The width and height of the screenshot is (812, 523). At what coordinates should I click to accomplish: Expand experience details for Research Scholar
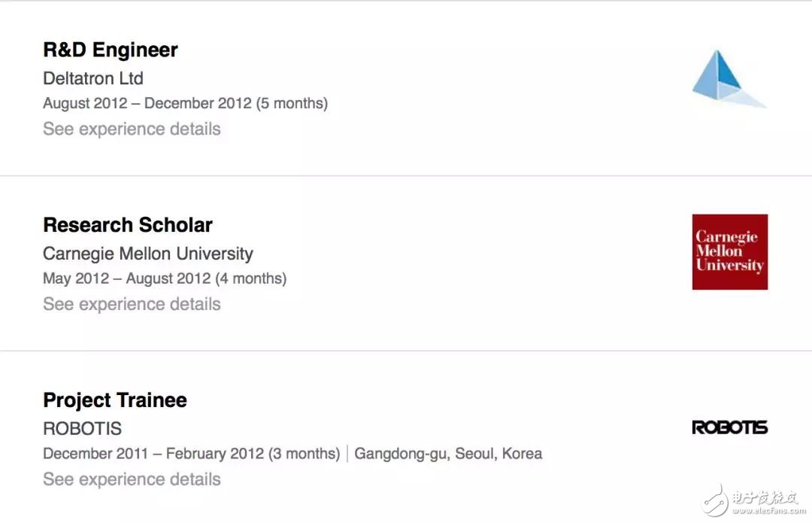click(132, 304)
